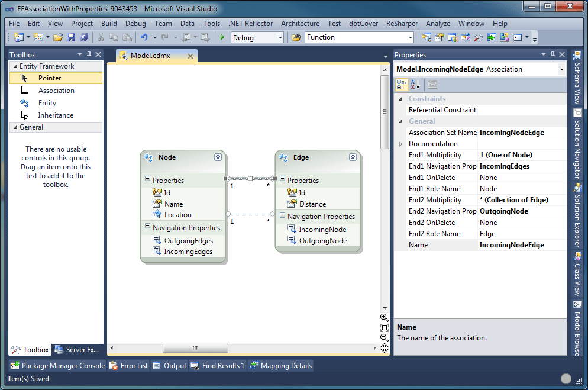The height and width of the screenshot is (390, 588).
Task: Collapse Edge's Navigation Properties section
Action: pyautogui.click(x=282, y=215)
